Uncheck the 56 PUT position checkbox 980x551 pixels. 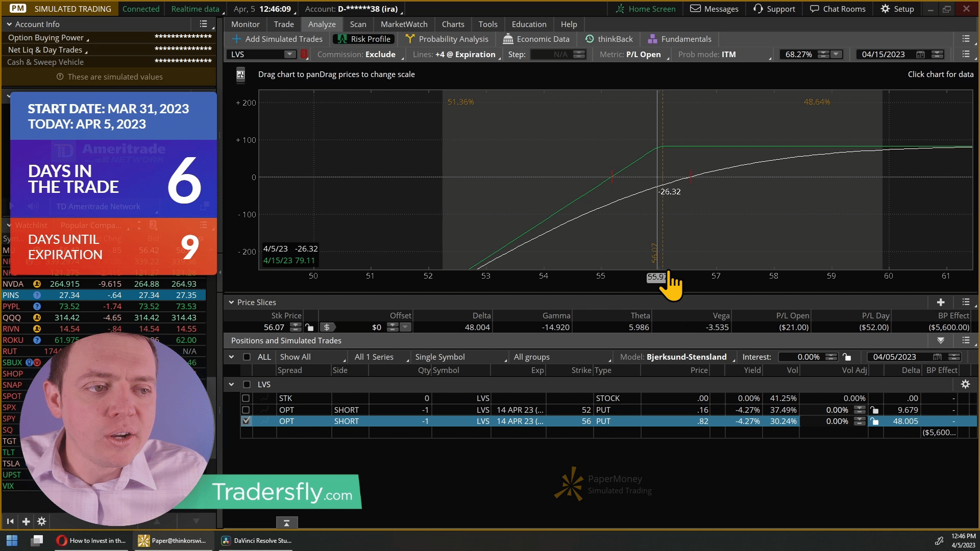pos(246,421)
